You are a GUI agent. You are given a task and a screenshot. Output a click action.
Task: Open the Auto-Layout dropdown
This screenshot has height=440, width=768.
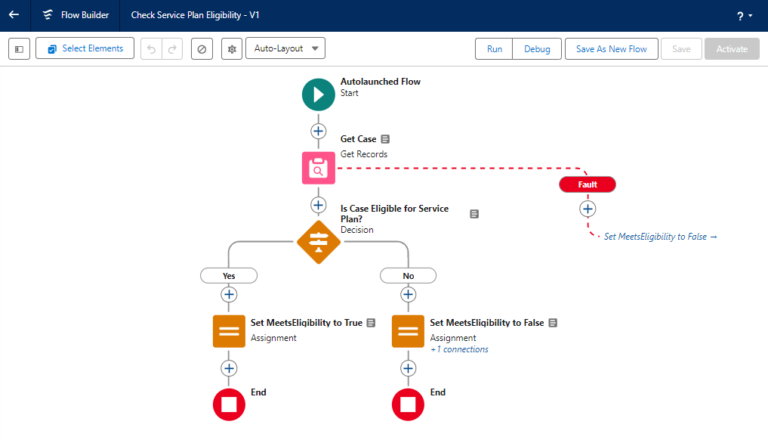[285, 49]
